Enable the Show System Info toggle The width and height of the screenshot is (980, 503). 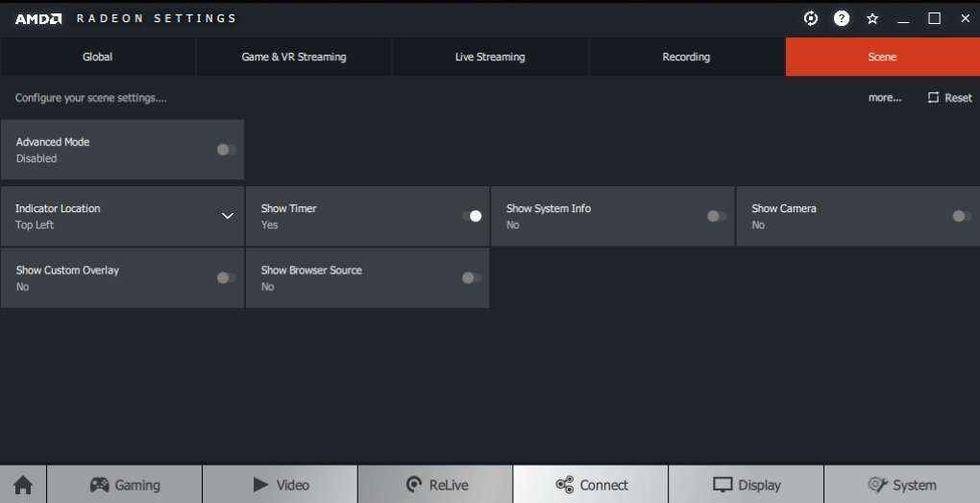pyautogui.click(x=717, y=216)
